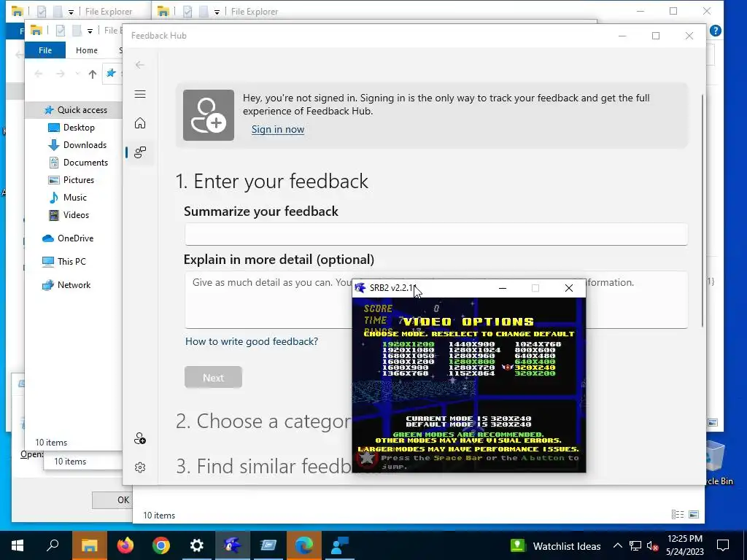747x560 pixels.
Task: Switch to details view in File Explorer
Action: [x=678, y=515]
